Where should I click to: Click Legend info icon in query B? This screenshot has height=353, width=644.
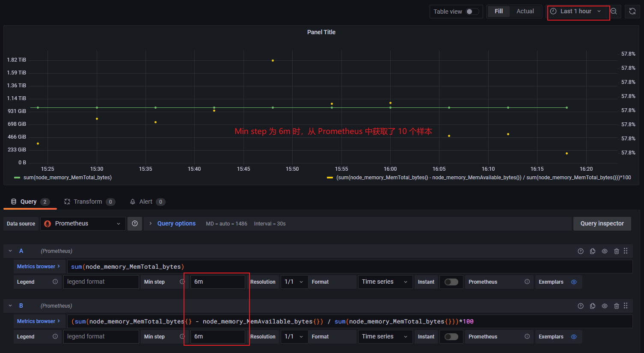tap(55, 336)
